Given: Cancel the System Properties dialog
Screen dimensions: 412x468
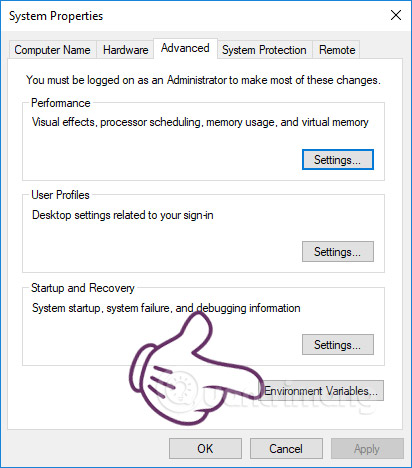Looking at the screenshot, I should click(286, 449).
